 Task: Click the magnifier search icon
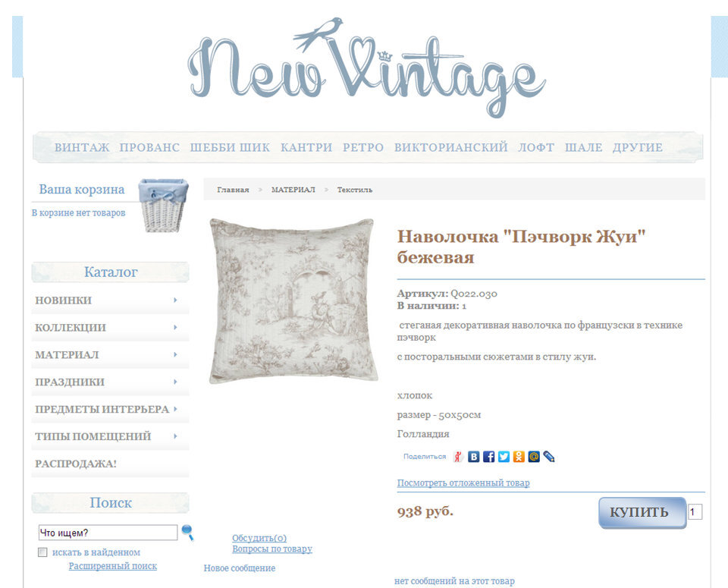click(x=187, y=533)
